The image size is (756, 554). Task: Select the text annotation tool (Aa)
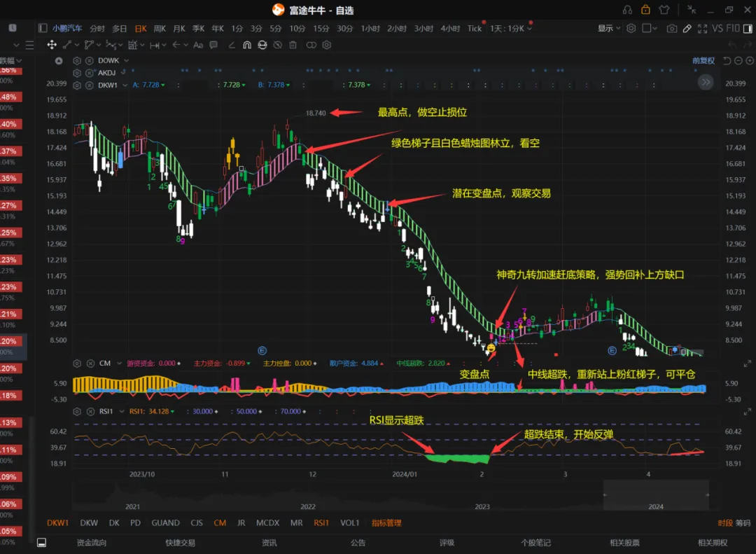pyautogui.click(x=197, y=45)
